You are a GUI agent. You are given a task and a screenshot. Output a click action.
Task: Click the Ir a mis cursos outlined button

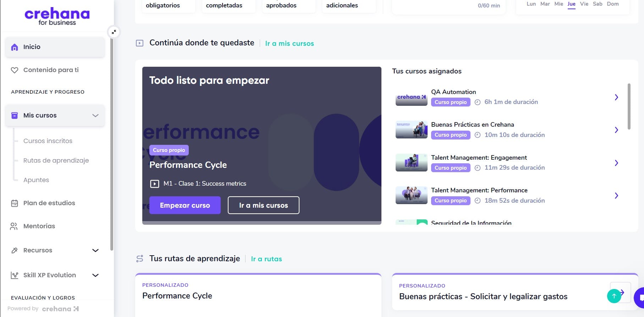(263, 206)
